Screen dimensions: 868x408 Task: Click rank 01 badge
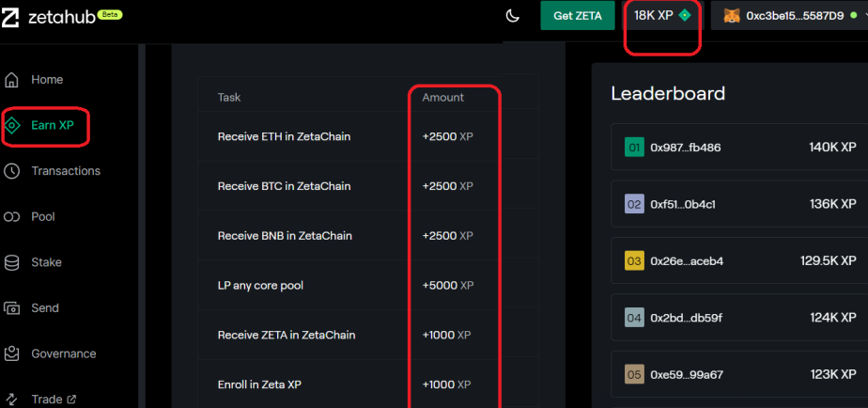pyautogui.click(x=634, y=148)
